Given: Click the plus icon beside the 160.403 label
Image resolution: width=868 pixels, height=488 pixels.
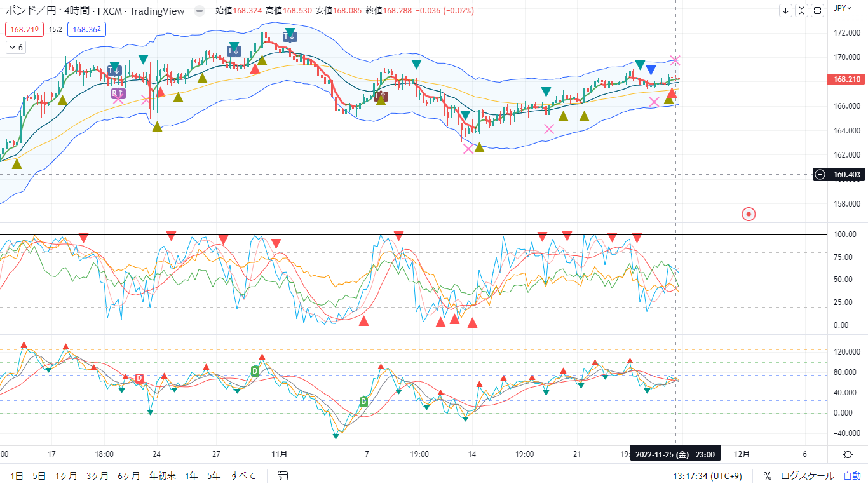Looking at the screenshot, I should click(820, 175).
